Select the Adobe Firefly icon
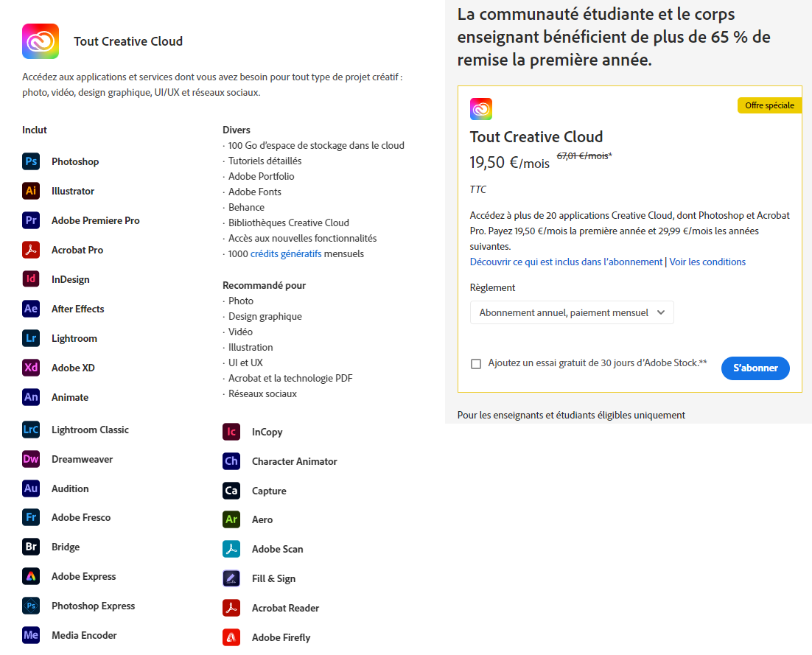This screenshot has width=812, height=655. tap(231, 637)
